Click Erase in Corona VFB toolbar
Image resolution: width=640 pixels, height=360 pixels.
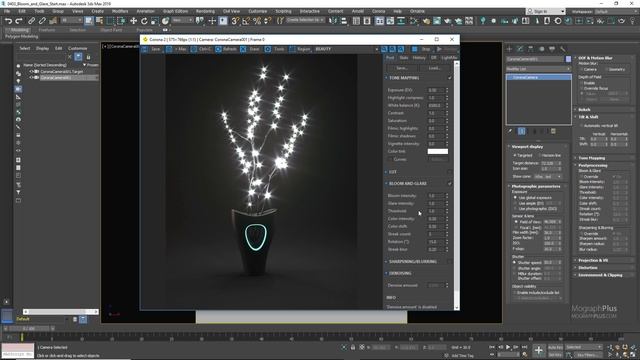click(x=251, y=49)
